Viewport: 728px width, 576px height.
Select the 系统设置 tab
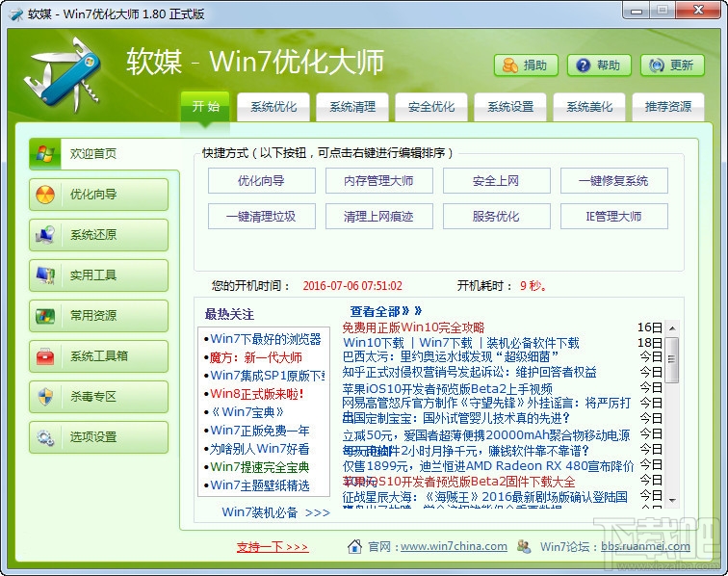pyautogui.click(x=510, y=107)
